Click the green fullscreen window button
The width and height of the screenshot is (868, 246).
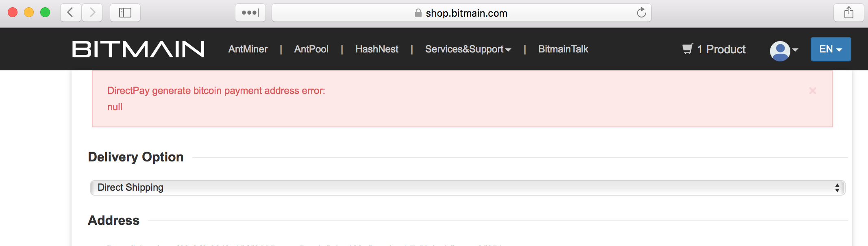pos(45,13)
